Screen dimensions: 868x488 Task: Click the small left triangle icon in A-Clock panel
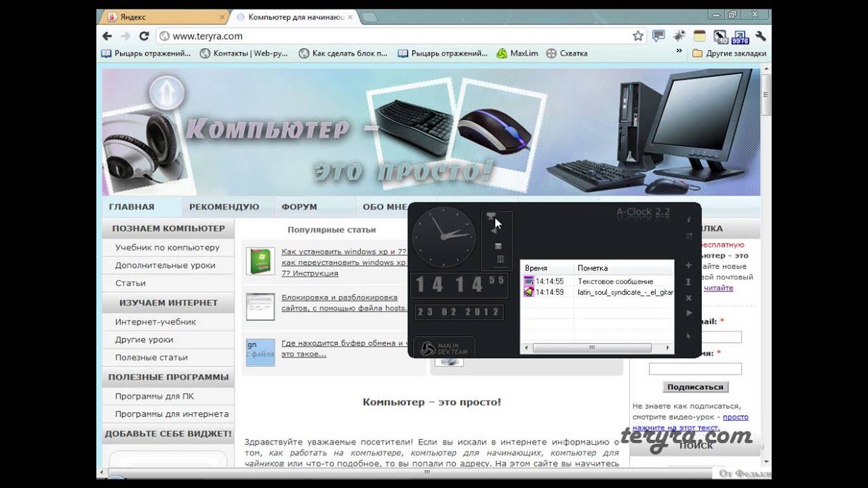click(x=493, y=231)
